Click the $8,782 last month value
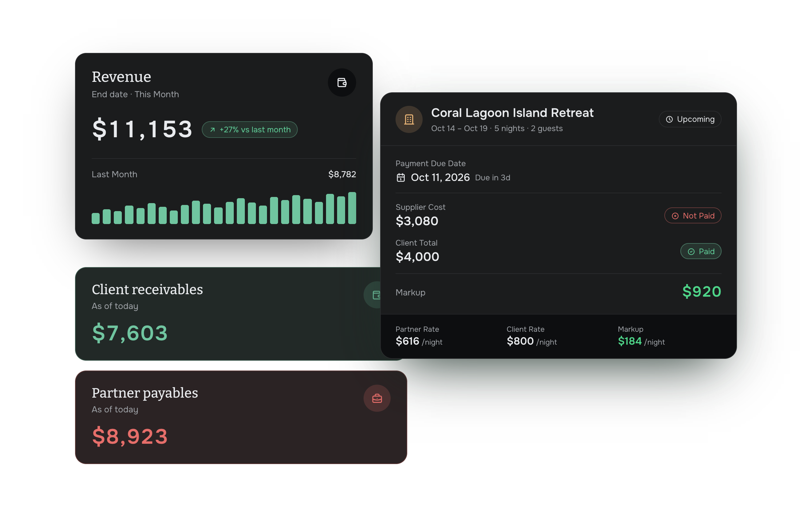The height and width of the screenshot is (517, 812). 342,174
